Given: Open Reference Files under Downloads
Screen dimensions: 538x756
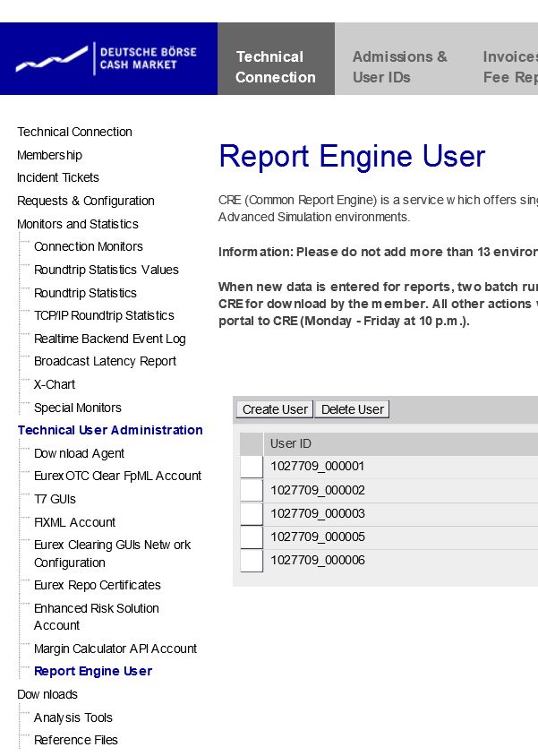Looking at the screenshot, I should pos(76,740).
